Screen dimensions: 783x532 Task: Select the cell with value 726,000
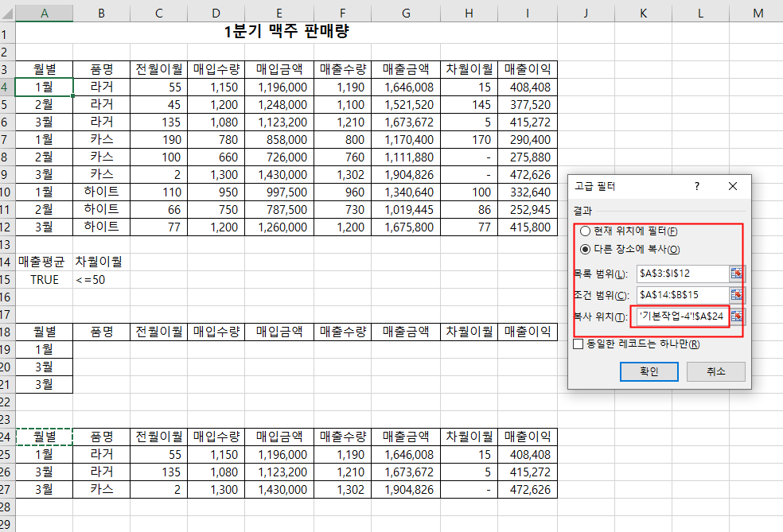click(279, 157)
